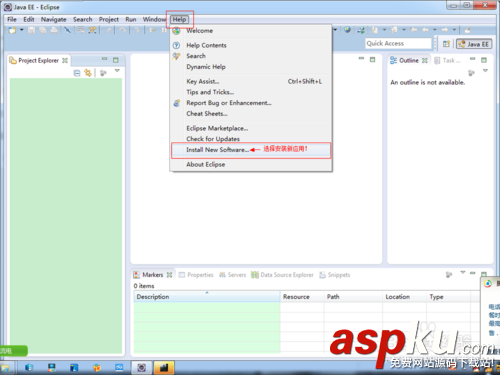Choose Dynamic Help menu entry

pos(251,67)
